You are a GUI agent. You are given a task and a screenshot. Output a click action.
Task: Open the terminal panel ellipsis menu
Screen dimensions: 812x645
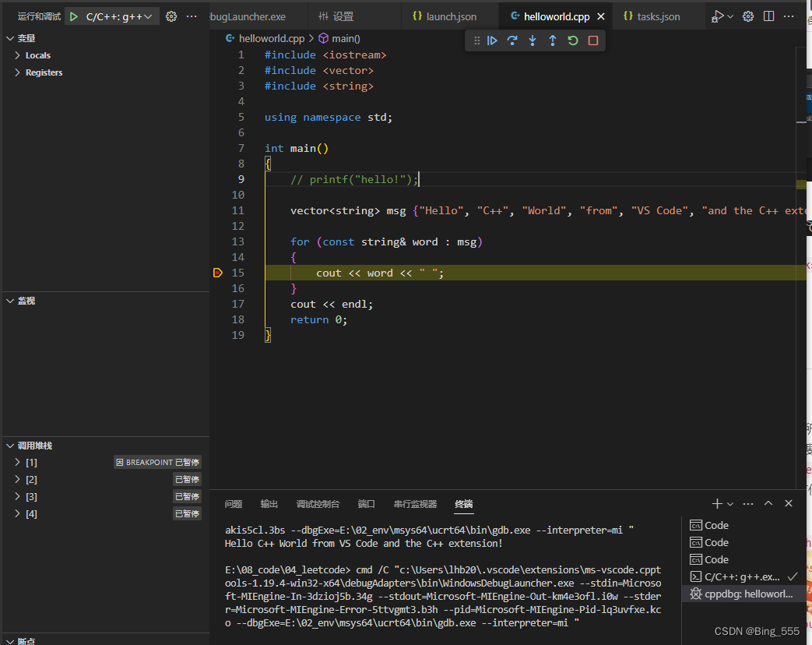coord(748,503)
